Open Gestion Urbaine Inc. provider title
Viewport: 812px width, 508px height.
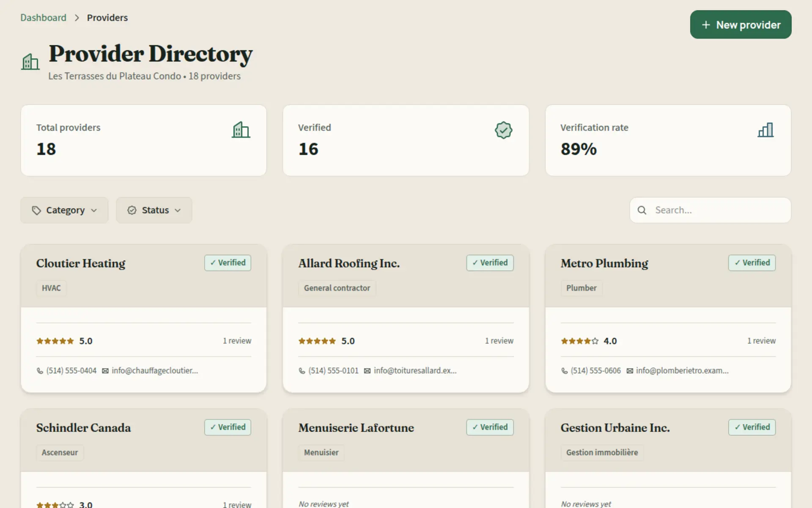615,428
